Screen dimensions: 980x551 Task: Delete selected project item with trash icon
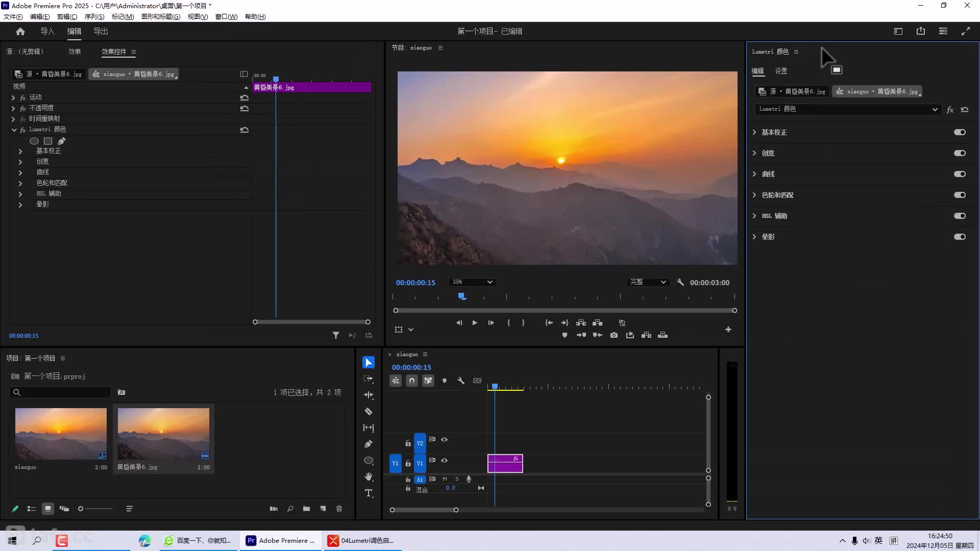[x=339, y=509]
